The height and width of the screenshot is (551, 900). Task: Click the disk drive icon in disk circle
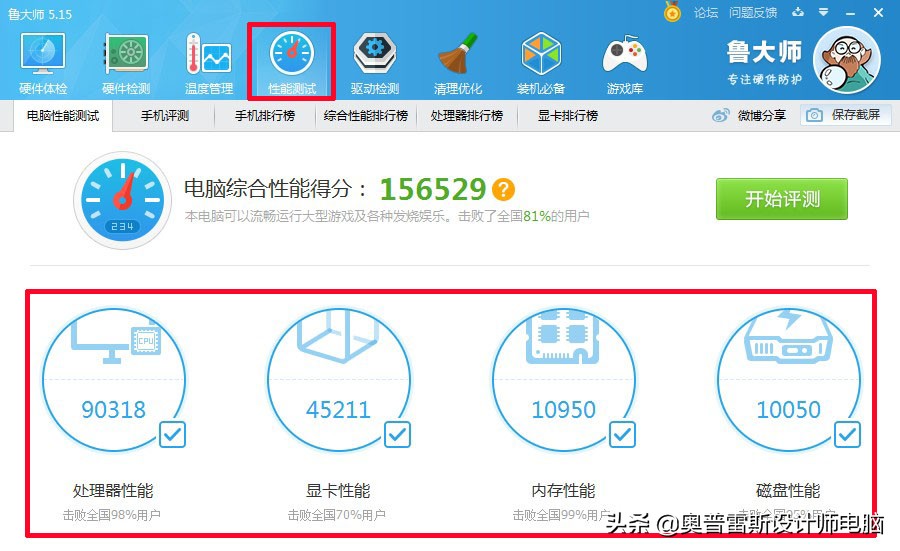[788, 336]
